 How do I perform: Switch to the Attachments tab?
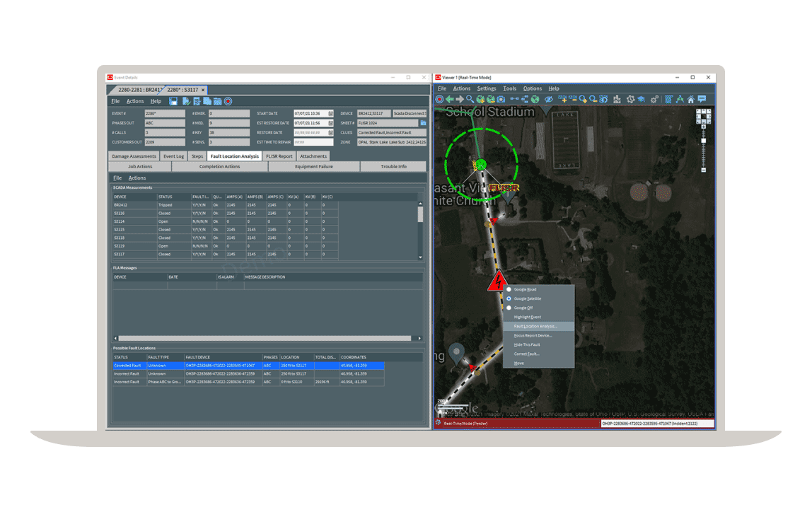click(313, 156)
